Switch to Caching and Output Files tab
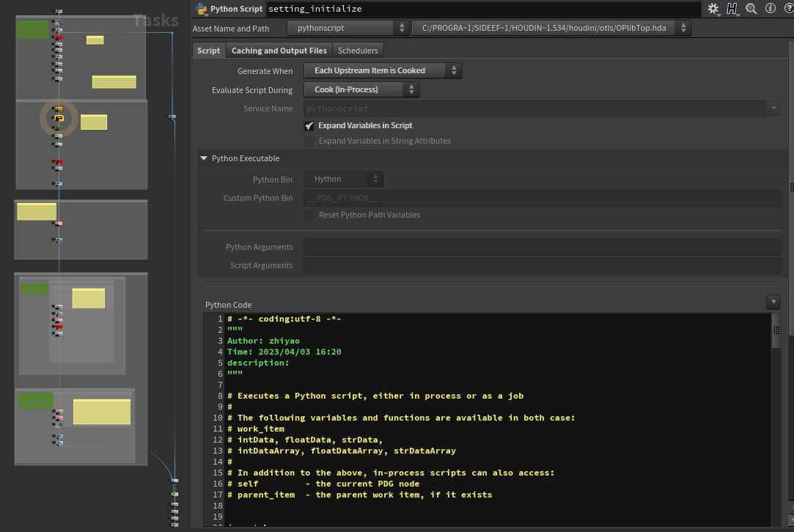 coord(279,51)
